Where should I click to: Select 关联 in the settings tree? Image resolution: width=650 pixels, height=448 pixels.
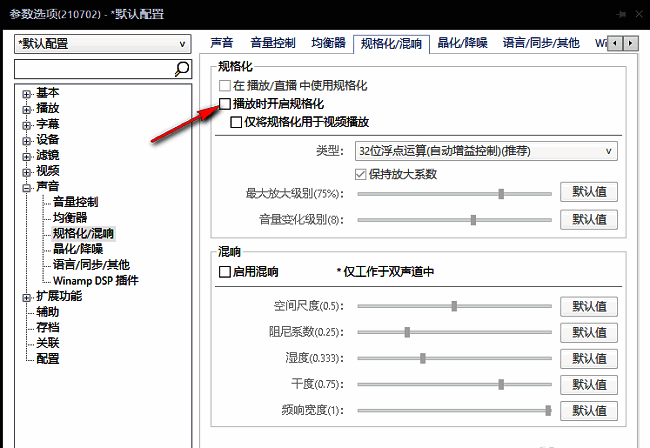point(47,343)
